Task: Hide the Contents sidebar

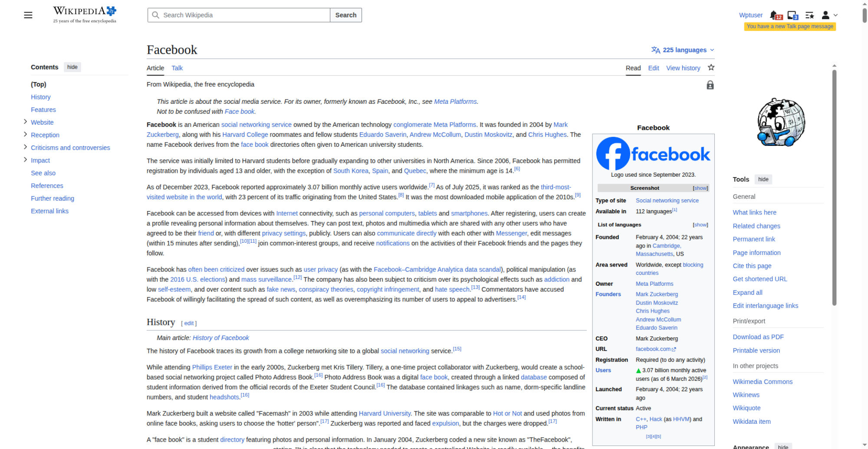Action: 72,67
